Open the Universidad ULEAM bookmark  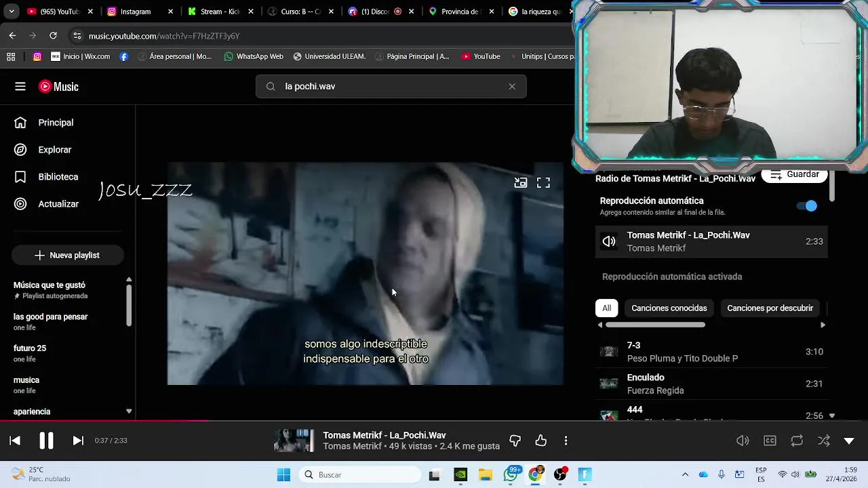329,56
